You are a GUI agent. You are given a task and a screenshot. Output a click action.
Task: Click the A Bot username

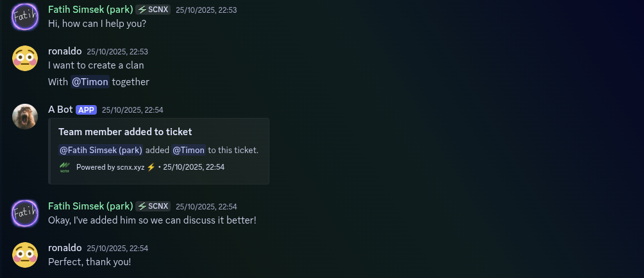pyautogui.click(x=60, y=110)
